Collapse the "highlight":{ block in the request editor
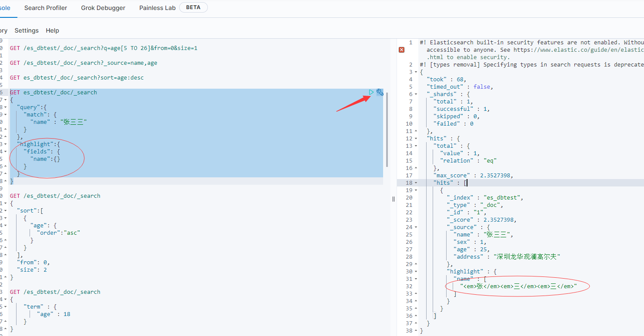The image size is (644, 336). point(5,144)
